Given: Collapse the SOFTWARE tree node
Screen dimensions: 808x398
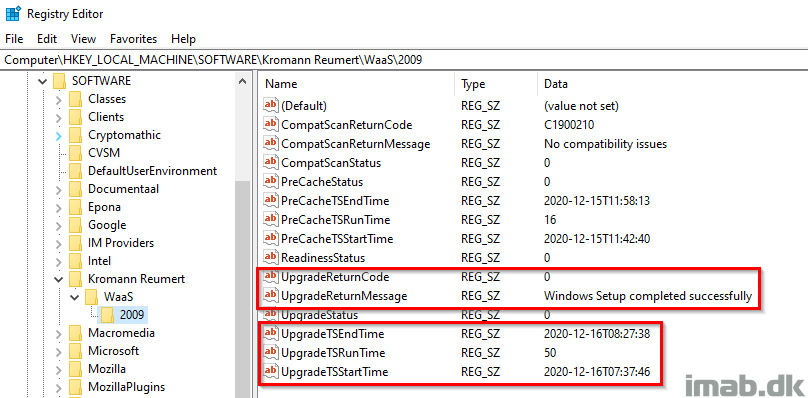Looking at the screenshot, I should tap(43, 81).
